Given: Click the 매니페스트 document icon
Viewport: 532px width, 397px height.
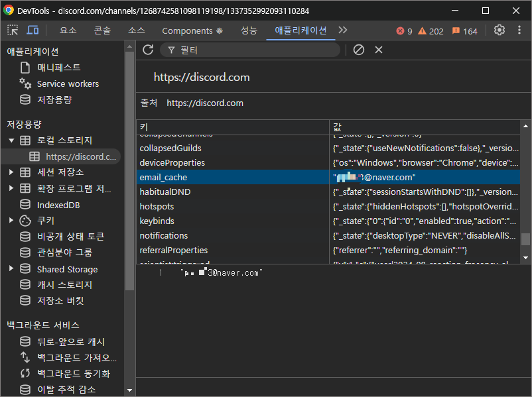Looking at the screenshot, I should tap(25, 68).
